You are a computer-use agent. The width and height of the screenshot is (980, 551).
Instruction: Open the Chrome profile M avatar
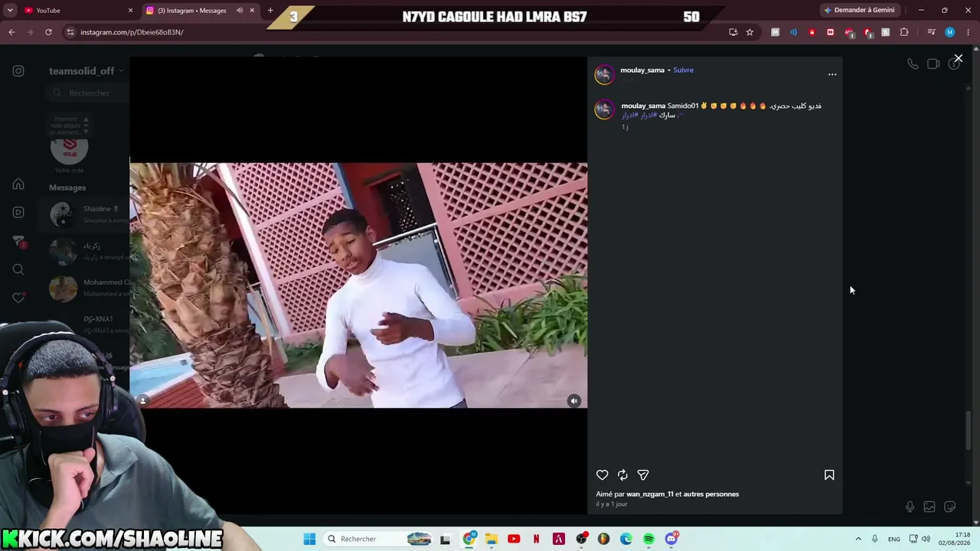click(949, 32)
